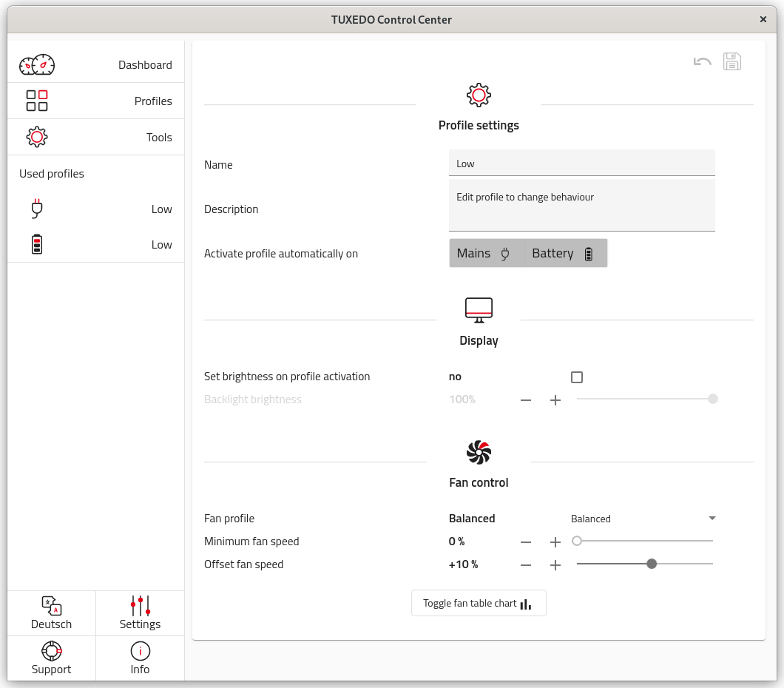This screenshot has height=688, width=784.
Task: Save the profile using the floppy disk icon
Action: tap(732, 61)
